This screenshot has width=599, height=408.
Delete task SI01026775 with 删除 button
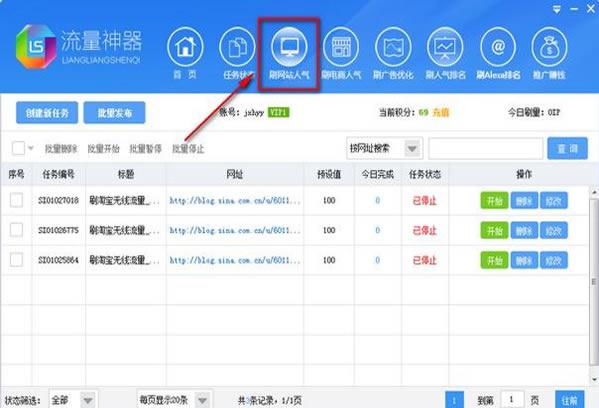click(524, 230)
